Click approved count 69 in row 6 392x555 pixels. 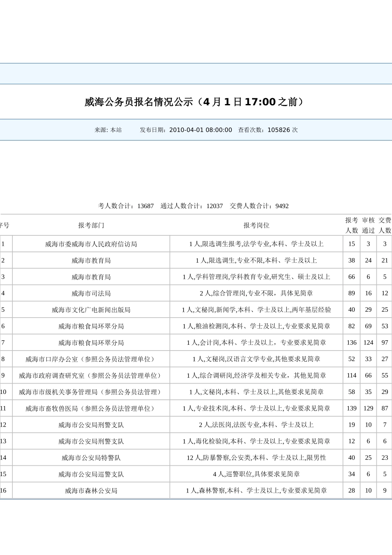pyautogui.click(x=368, y=326)
